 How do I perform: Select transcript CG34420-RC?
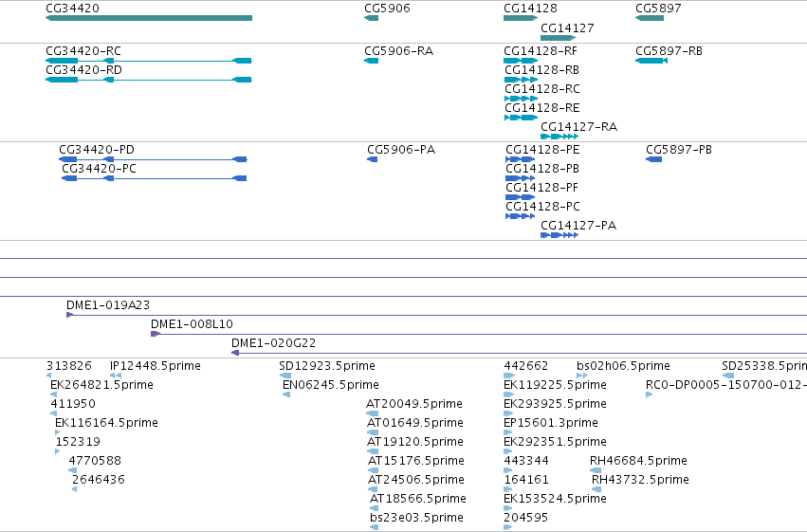coord(83,51)
